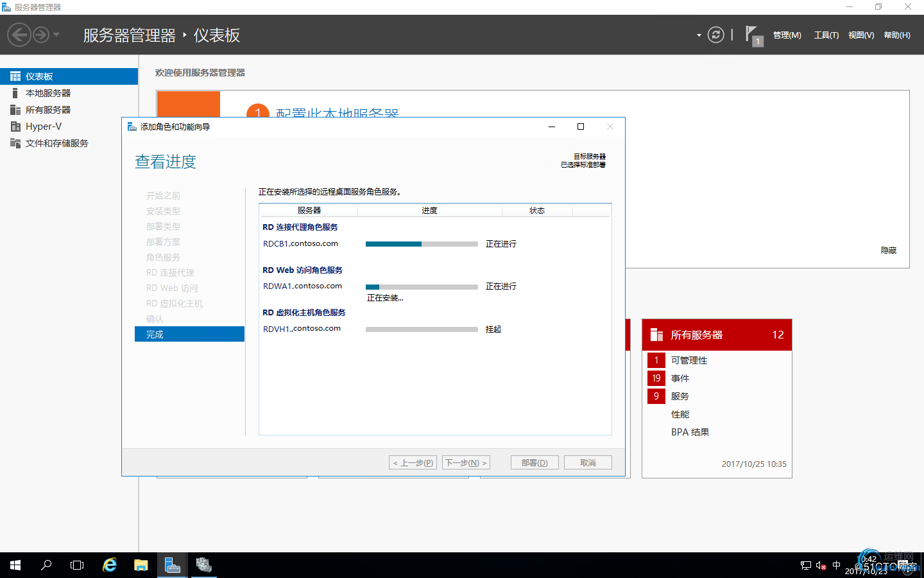Click the 所有服务器 tile header
The width and height of the screenshot is (924, 578).
pyautogui.click(x=717, y=335)
